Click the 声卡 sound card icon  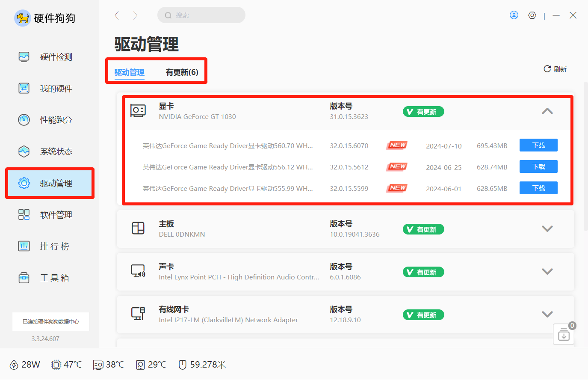tap(138, 271)
